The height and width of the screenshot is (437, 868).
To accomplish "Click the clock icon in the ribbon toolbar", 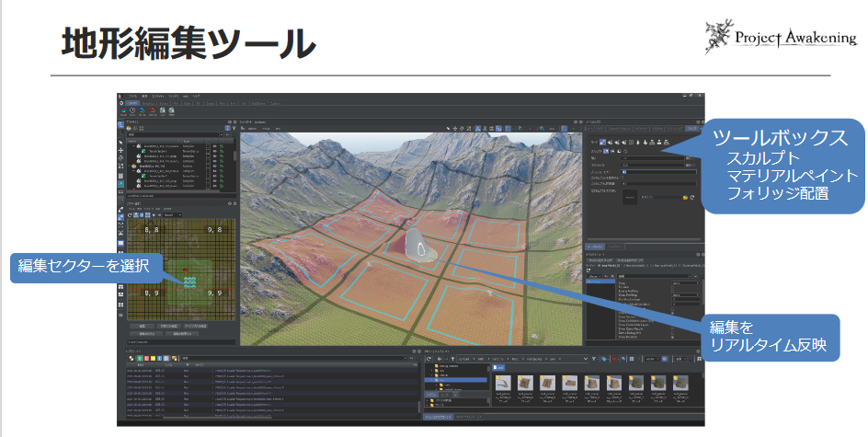I will (132, 110).
